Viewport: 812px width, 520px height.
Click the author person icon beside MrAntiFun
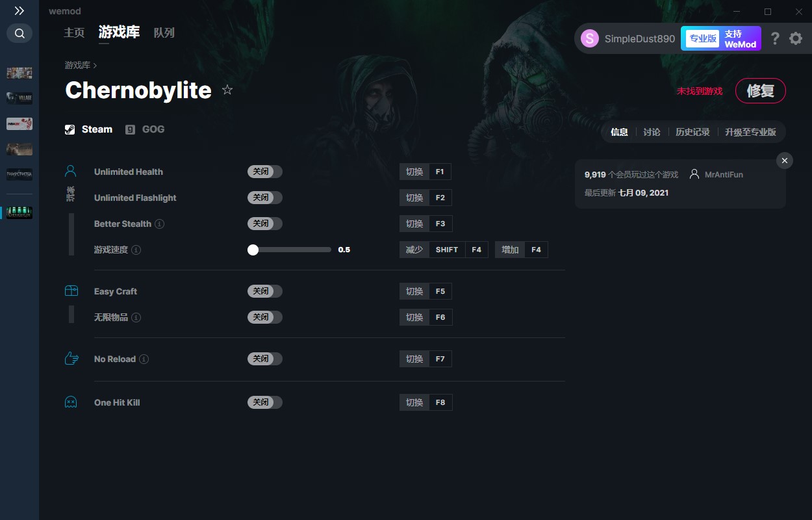coord(694,174)
